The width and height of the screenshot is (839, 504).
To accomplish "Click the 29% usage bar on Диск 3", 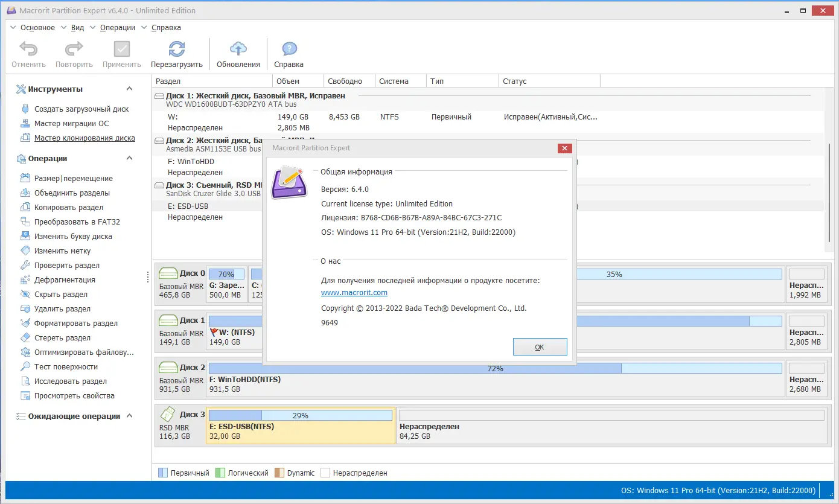I will coord(300,415).
